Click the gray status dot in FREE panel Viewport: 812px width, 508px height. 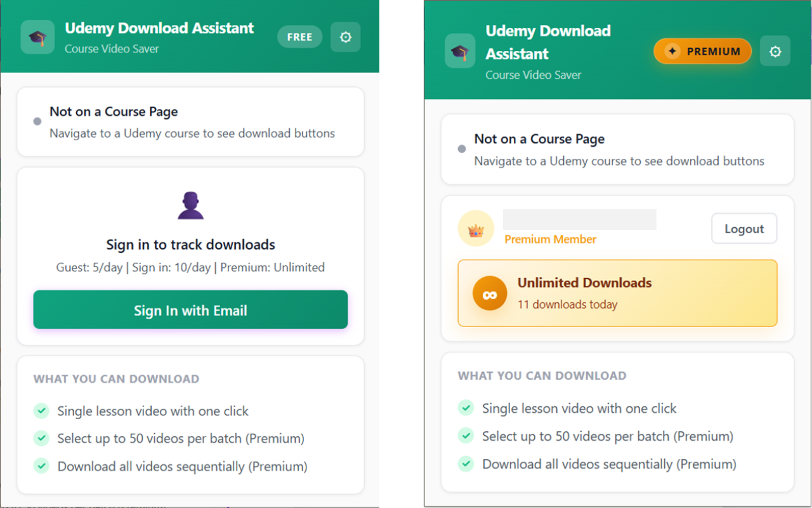tap(37, 122)
